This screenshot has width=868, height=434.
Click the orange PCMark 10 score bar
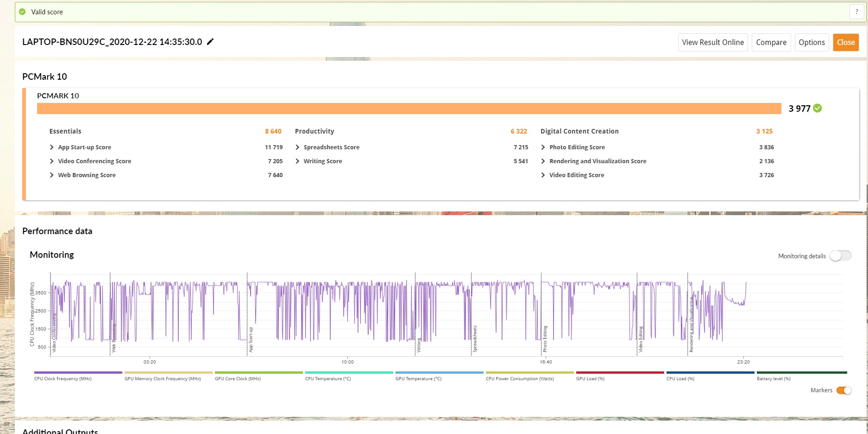pos(409,108)
